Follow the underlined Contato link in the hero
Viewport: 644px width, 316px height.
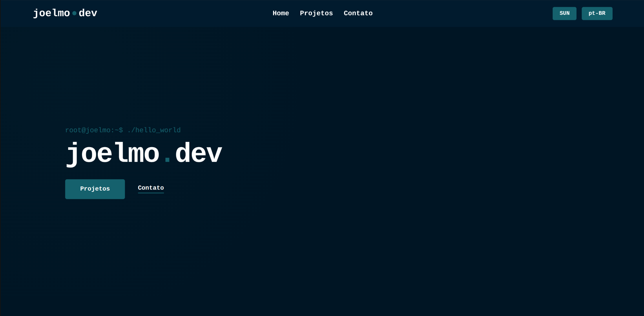point(151,188)
